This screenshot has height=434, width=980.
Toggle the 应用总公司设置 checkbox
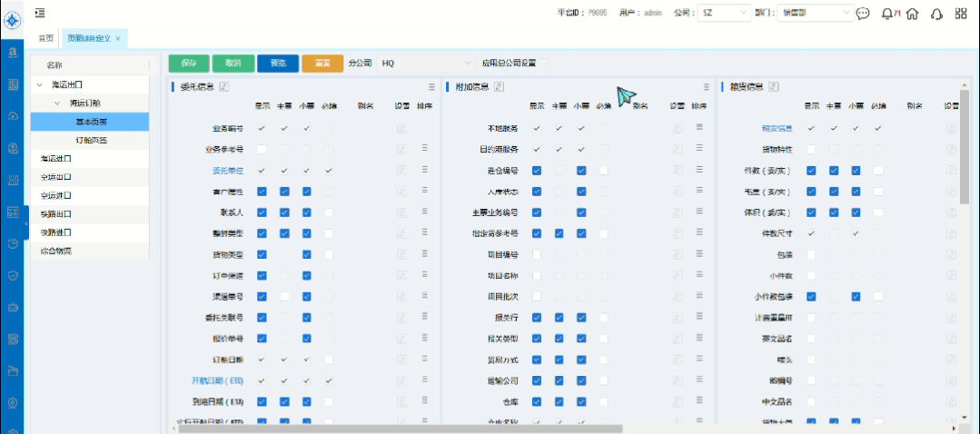544,63
